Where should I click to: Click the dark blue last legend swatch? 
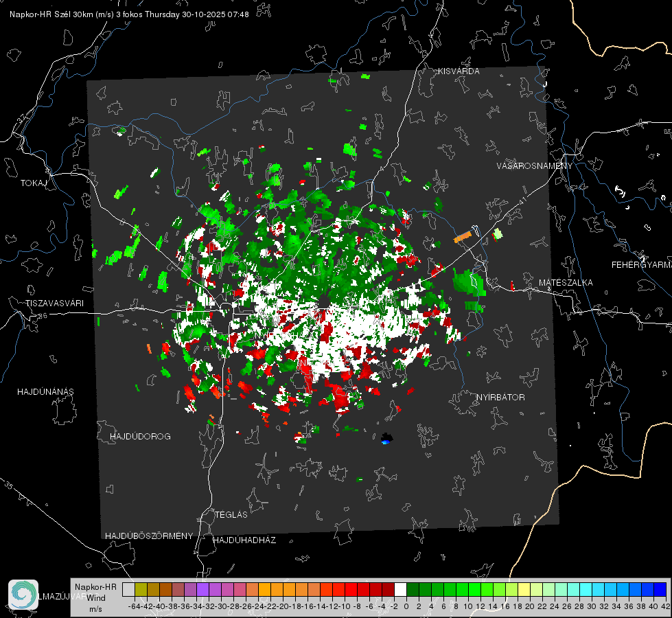660,590
